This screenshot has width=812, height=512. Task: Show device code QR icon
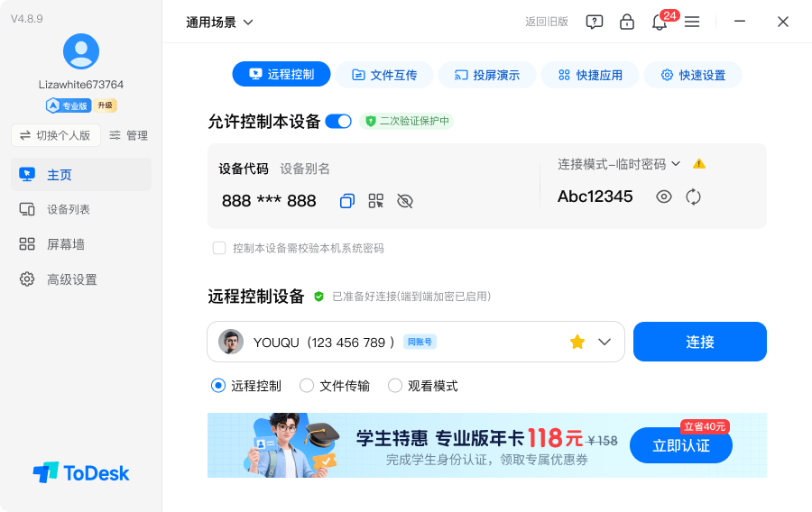click(375, 201)
